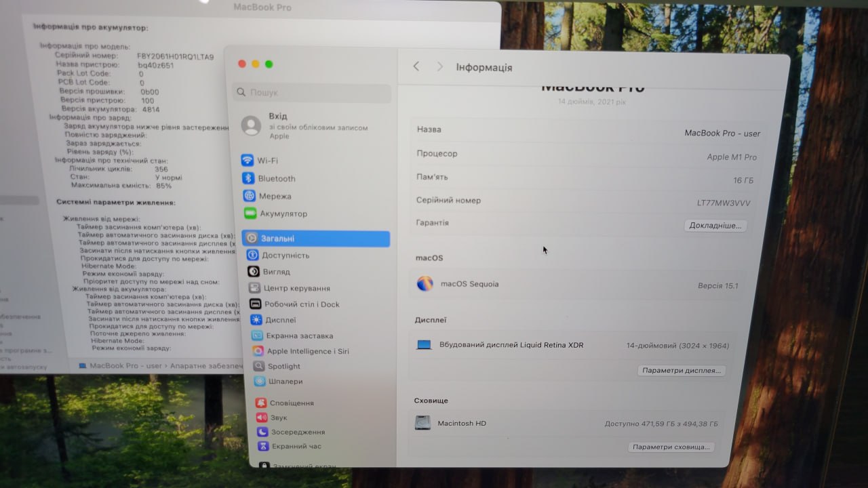Click Версія акумулятора 4814 row
This screenshot has height=488, width=868.
coord(111,109)
